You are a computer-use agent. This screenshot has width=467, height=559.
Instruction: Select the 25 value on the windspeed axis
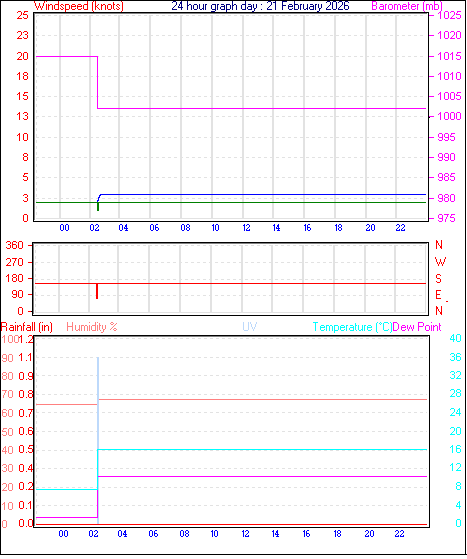pos(22,15)
